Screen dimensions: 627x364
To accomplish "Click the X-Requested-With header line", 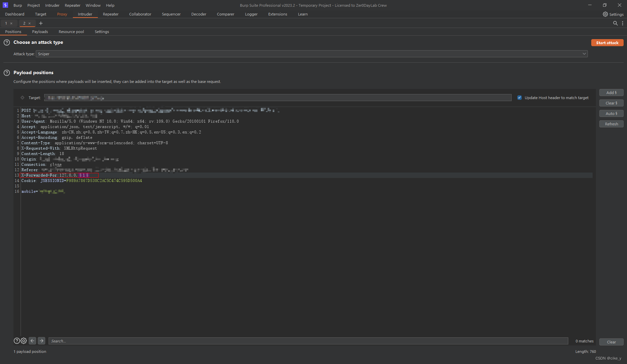I will pos(59,148).
